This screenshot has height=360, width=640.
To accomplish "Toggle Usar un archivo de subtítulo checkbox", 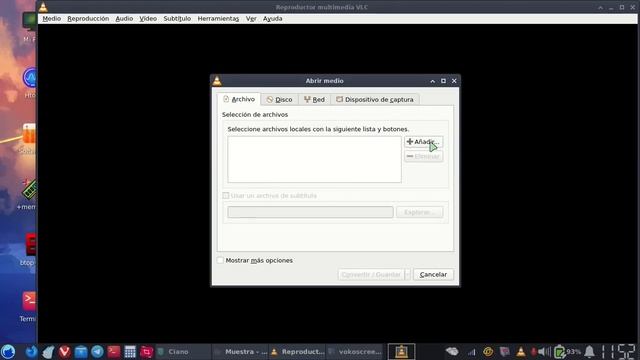I will point(225,196).
